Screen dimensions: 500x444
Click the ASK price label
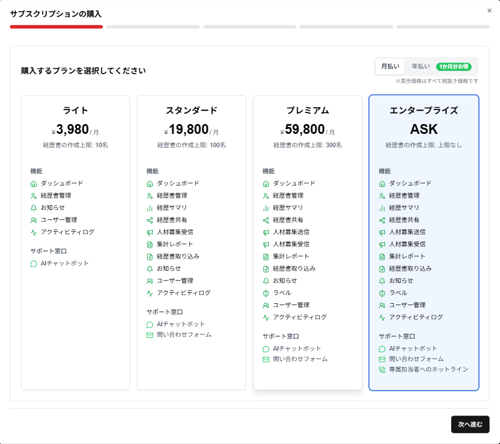click(x=424, y=129)
